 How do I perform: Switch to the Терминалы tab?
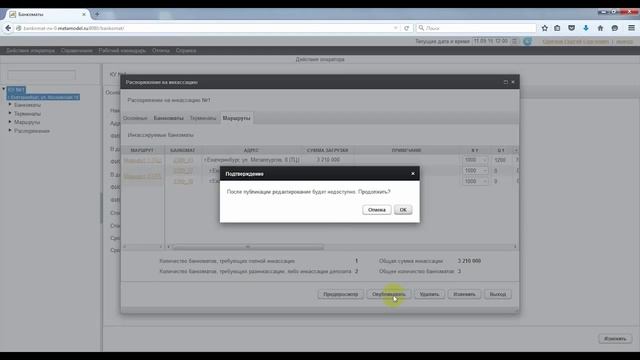click(203, 118)
